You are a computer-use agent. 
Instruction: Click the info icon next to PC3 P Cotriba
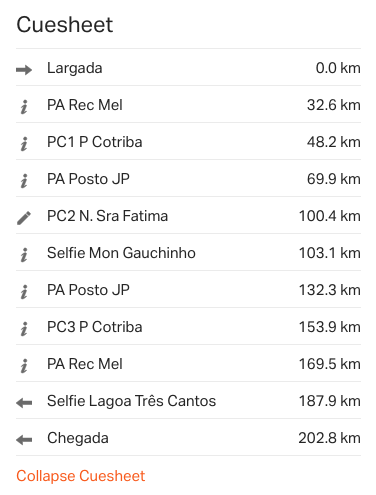[24, 329]
